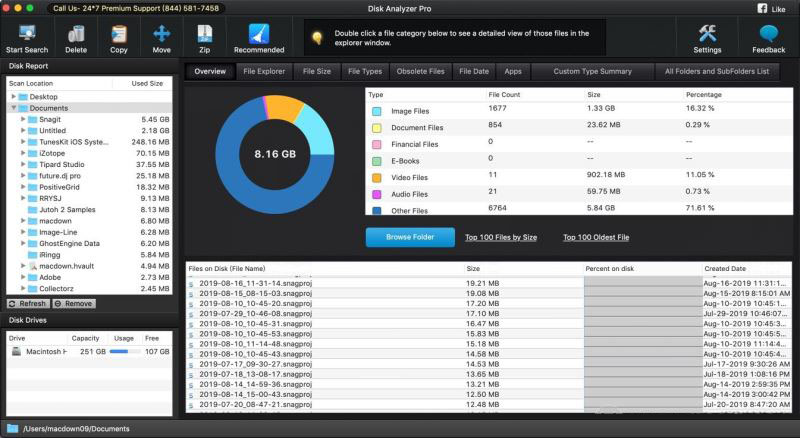Image resolution: width=800 pixels, height=438 pixels.
Task: Select the Financial Files row
Action: pyautogui.click(x=579, y=144)
